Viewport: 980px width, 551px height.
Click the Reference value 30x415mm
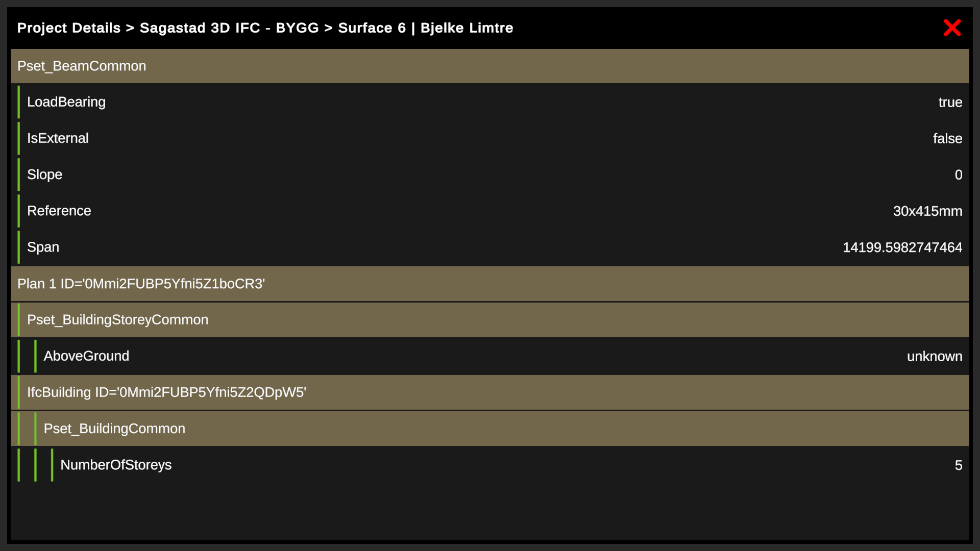point(927,211)
